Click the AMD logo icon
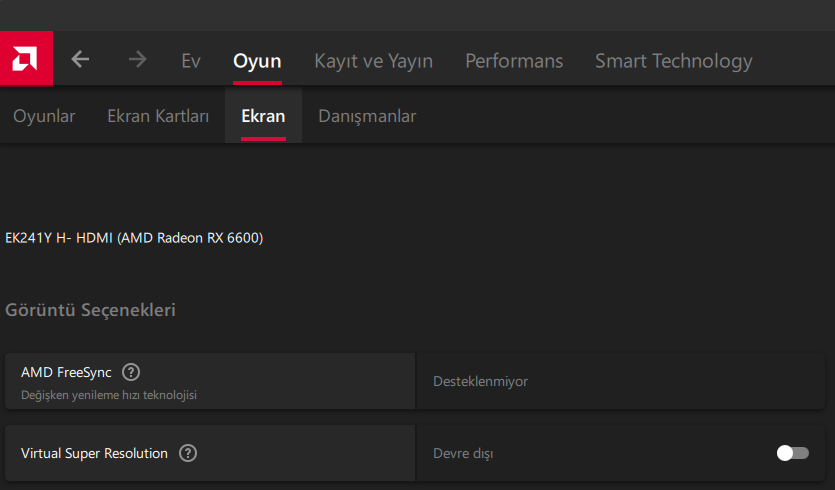The width and height of the screenshot is (835, 490). click(x=26, y=60)
